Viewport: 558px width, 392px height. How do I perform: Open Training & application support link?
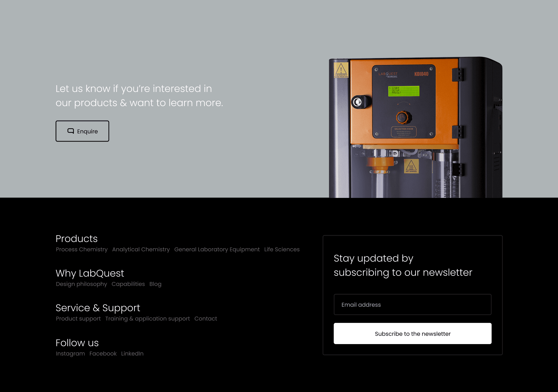coord(147,318)
